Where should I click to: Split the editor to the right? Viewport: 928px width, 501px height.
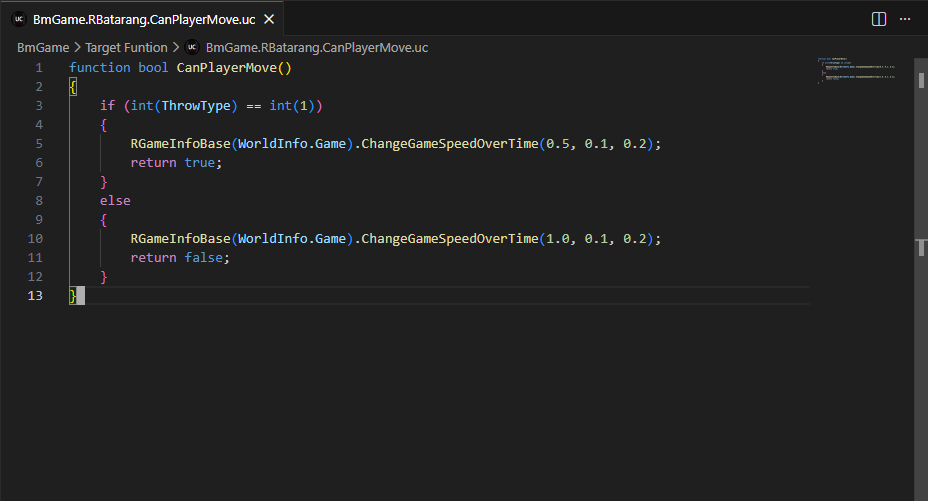coord(879,20)
